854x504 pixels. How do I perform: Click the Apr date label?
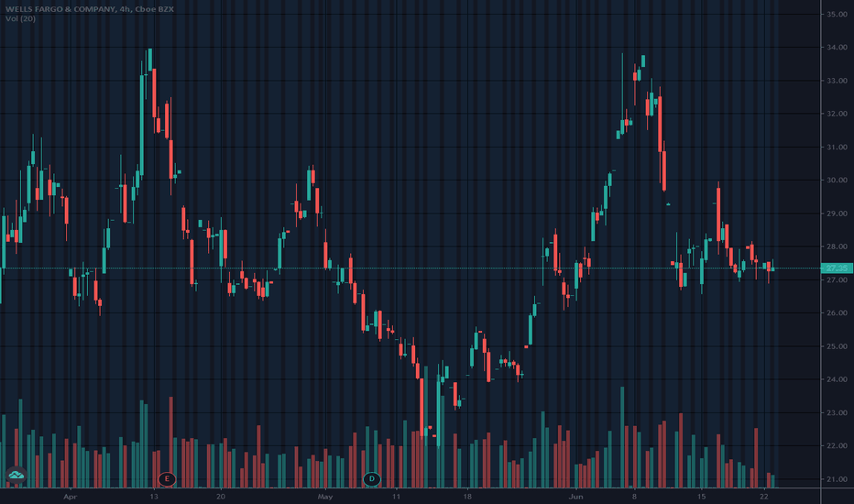[x=69, y=497]
